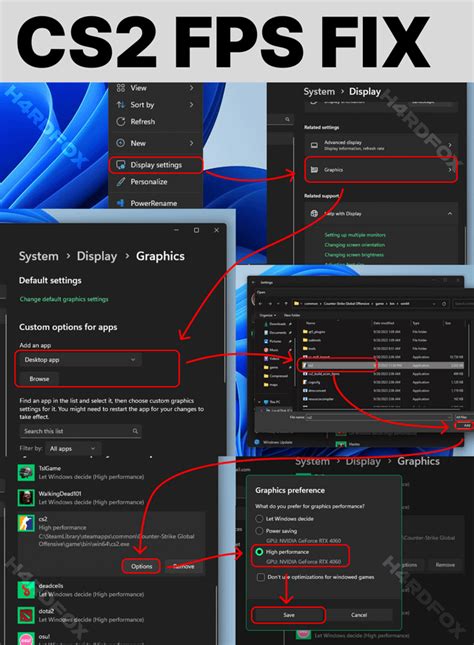474x645 pixels.
Task: Expand the Advanced display row chevron
Action: point(450,145)
